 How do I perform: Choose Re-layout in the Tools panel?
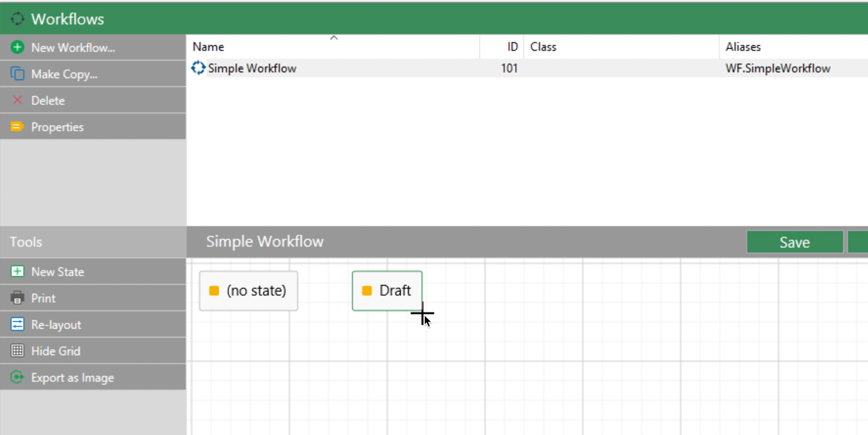tap(93, 324)
